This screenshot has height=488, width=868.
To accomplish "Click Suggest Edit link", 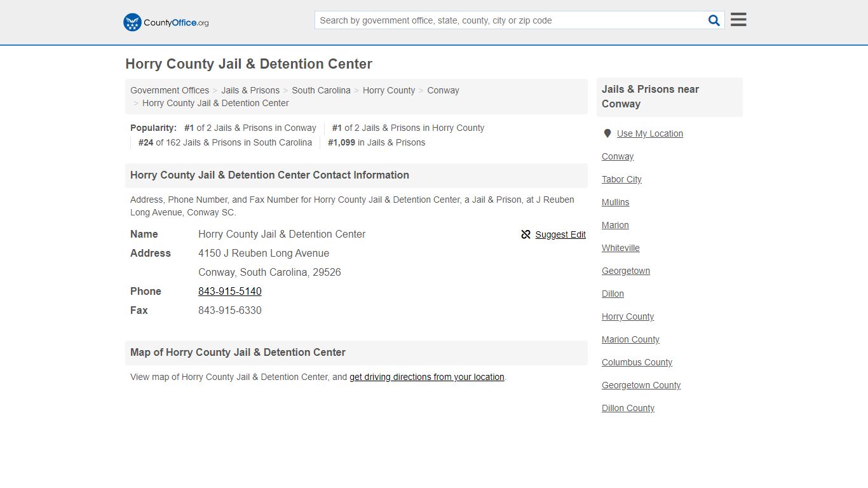I will tap(560, 234).
